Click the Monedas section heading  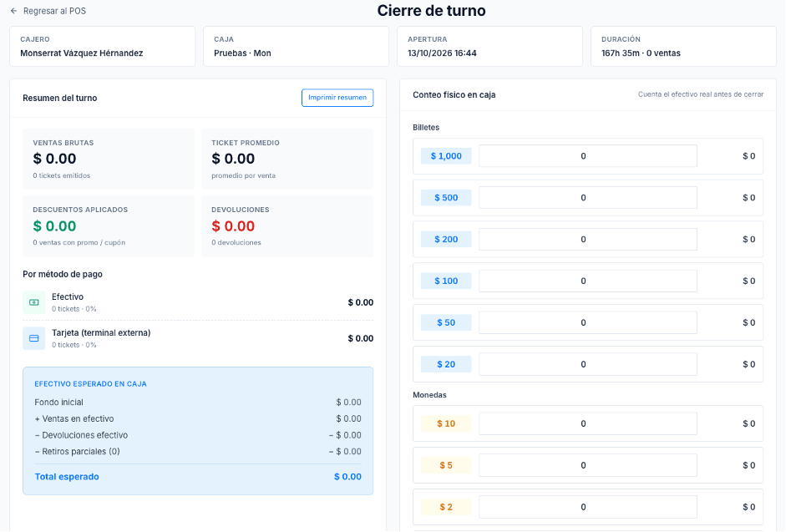tap(429, 395)
